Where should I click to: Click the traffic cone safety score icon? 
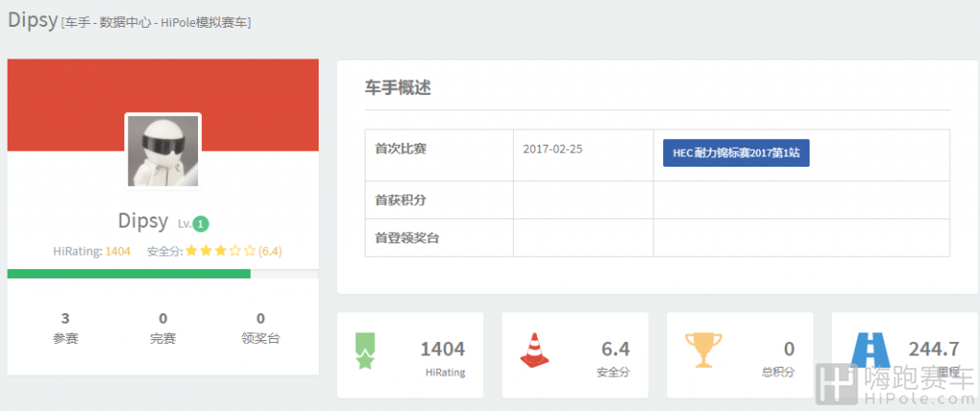coord(534,350)
